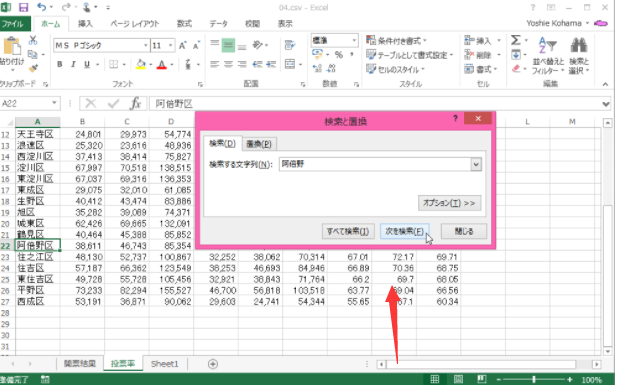619x385 pixels.
Task: Click the すべて検索 button
Action: (347, 231)
